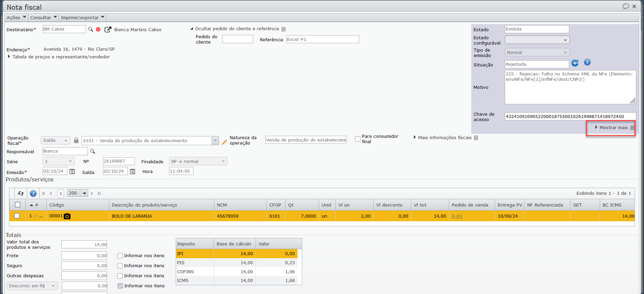Go to last page of items
The image size is (644, 294).
(99, 193)
